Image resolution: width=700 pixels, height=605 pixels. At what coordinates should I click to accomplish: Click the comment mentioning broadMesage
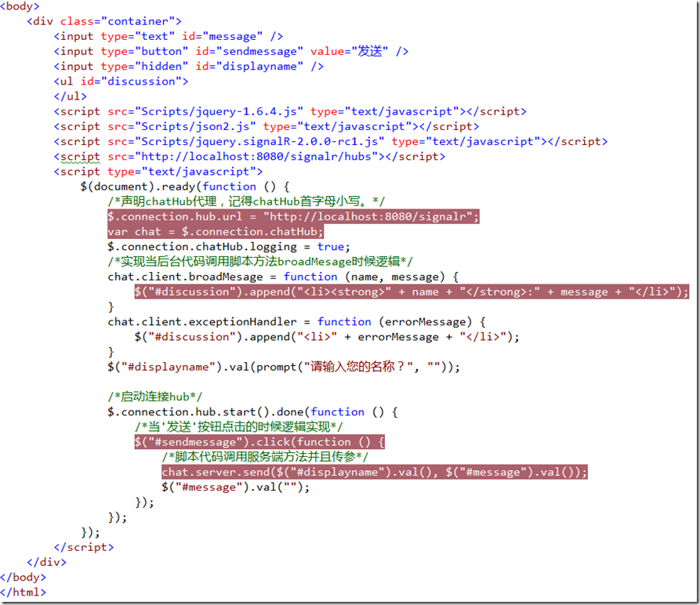259,262
